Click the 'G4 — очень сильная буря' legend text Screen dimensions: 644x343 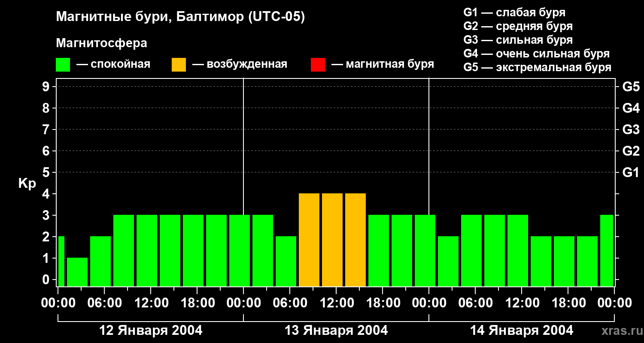point(536,54)
